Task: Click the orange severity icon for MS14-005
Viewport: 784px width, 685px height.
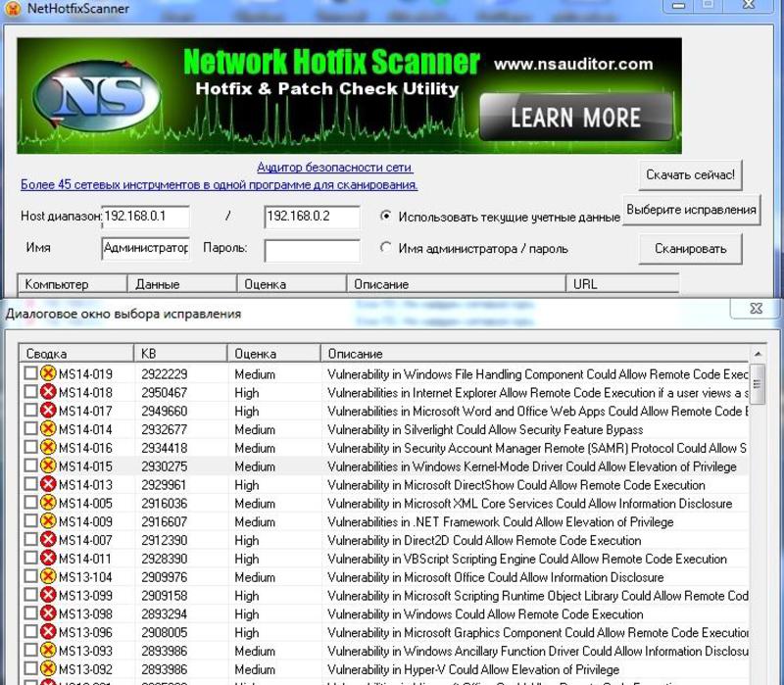Action: point(48,503)
